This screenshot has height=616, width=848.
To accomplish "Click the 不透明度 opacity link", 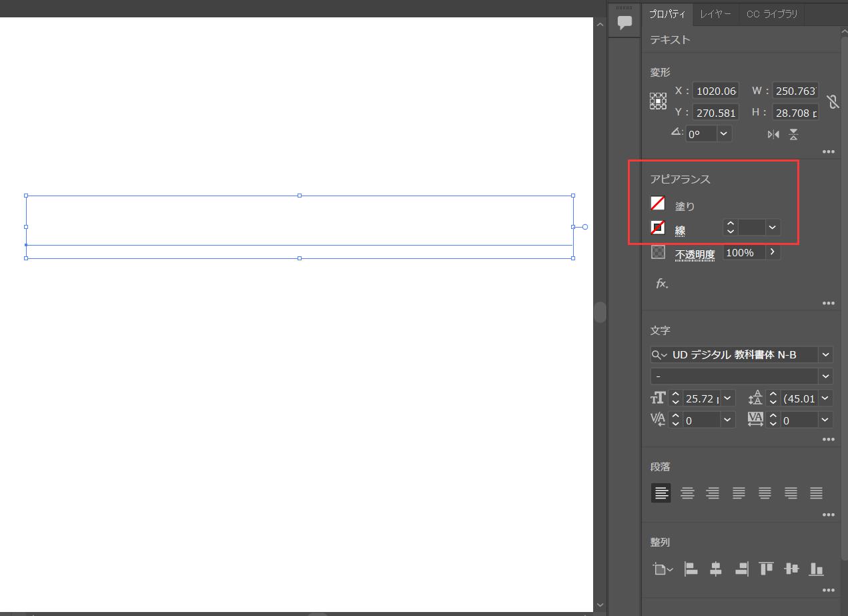I will [x=695, y=254].
